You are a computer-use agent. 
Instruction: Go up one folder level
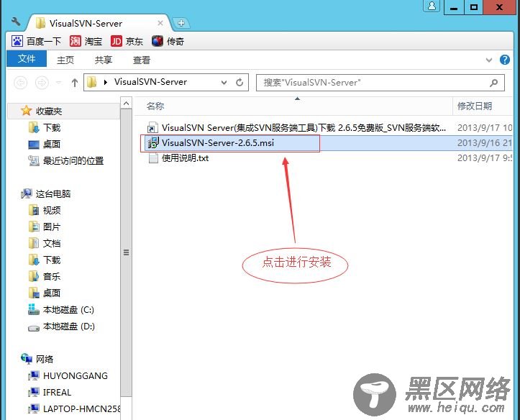[75, 83]
